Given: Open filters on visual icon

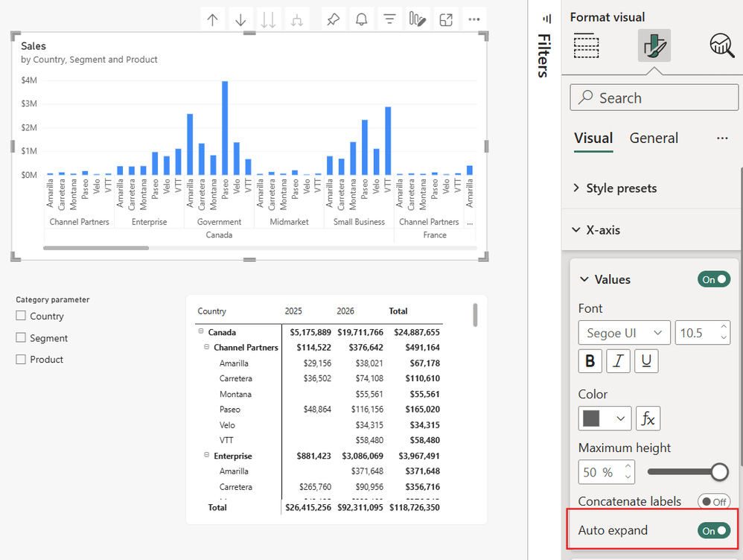Looking at the screenshot, I should (389, 20).
